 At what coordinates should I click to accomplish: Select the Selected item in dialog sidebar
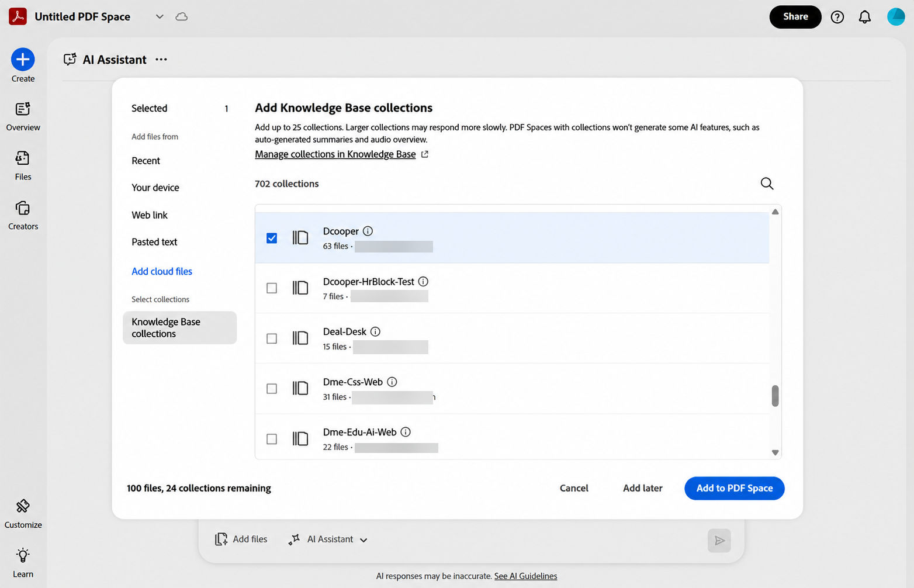pyautogui.click(x=179, y=108)
